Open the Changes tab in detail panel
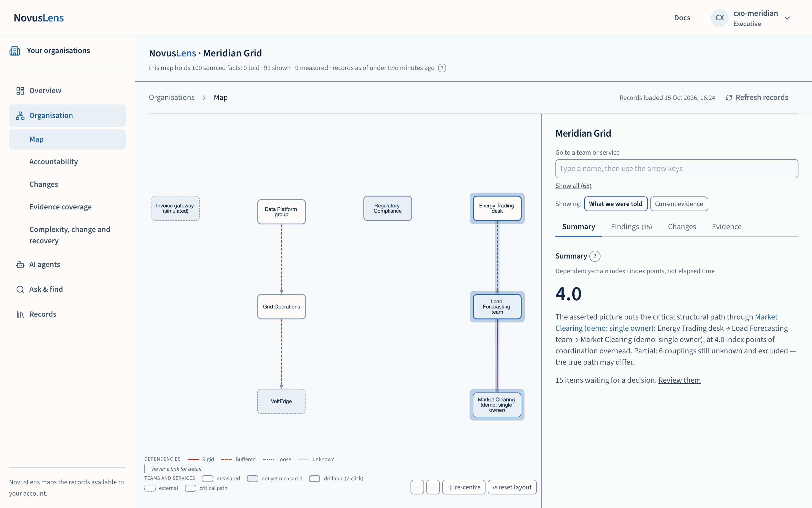Viewport: 812px width, 508px height. tap(682, 227)
